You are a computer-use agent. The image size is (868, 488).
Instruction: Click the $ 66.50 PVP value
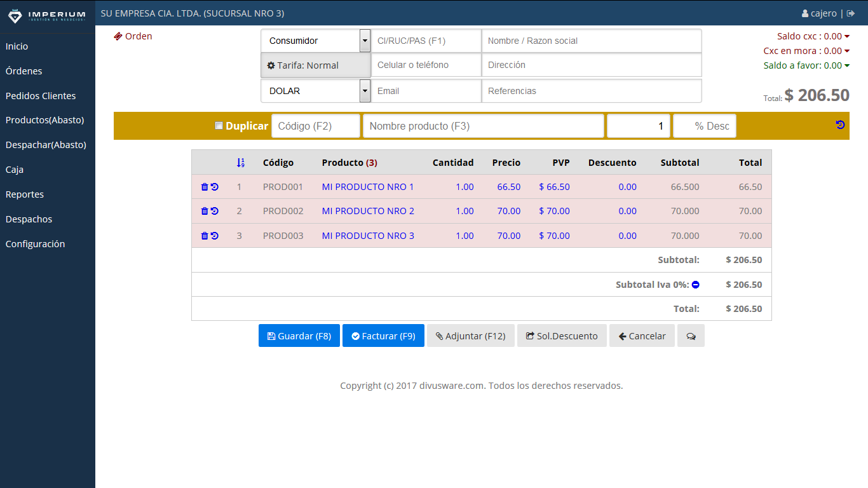point(554,187)
